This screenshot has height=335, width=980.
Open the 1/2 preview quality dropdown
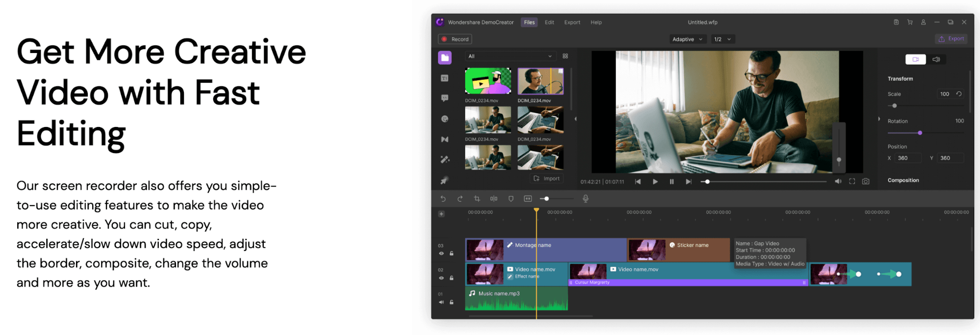pos(723,39)
